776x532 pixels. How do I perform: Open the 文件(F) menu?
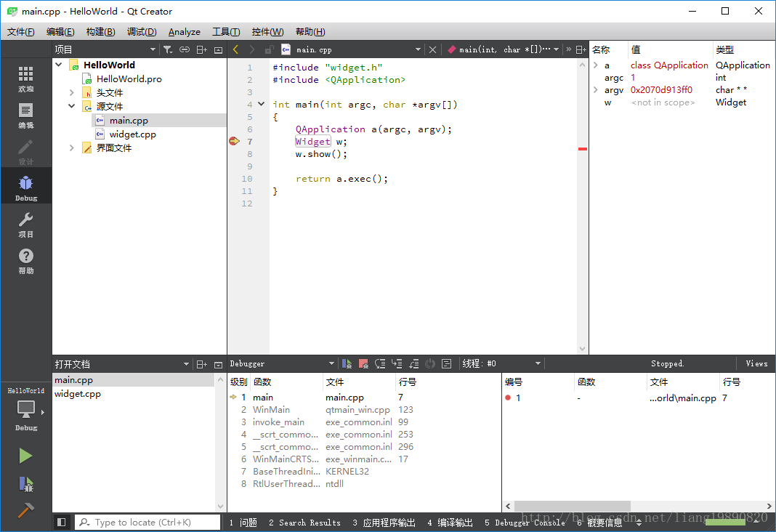21,32
